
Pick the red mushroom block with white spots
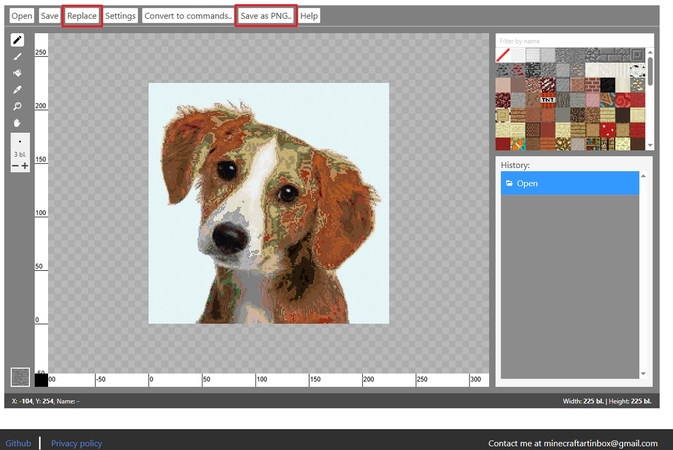click(607, 130)
